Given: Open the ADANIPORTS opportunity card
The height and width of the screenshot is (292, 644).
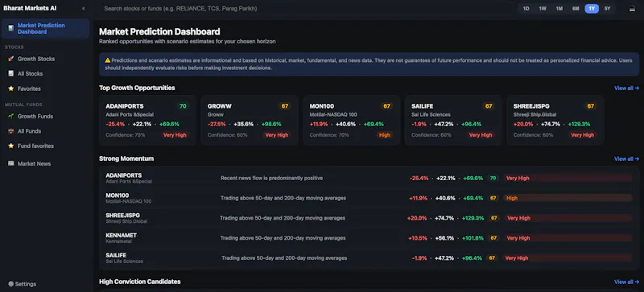Looking at the screenshot, I should (147, 121).
